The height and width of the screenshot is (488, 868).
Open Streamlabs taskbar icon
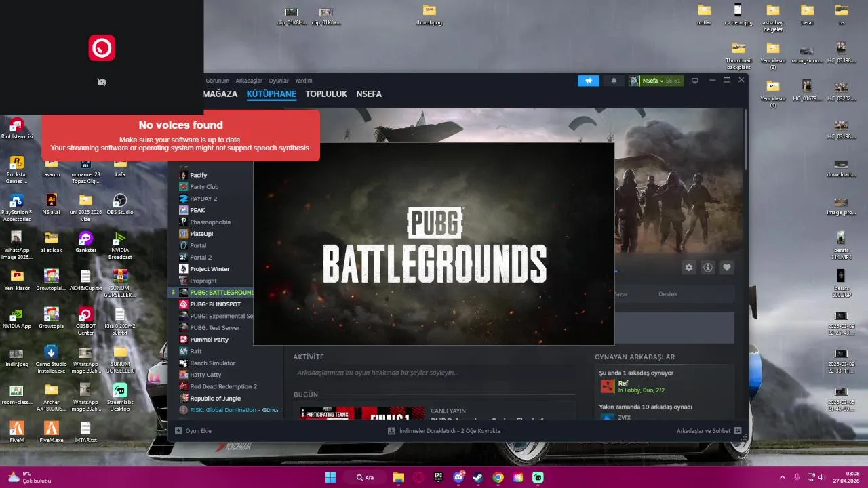[x=538, y=477]
